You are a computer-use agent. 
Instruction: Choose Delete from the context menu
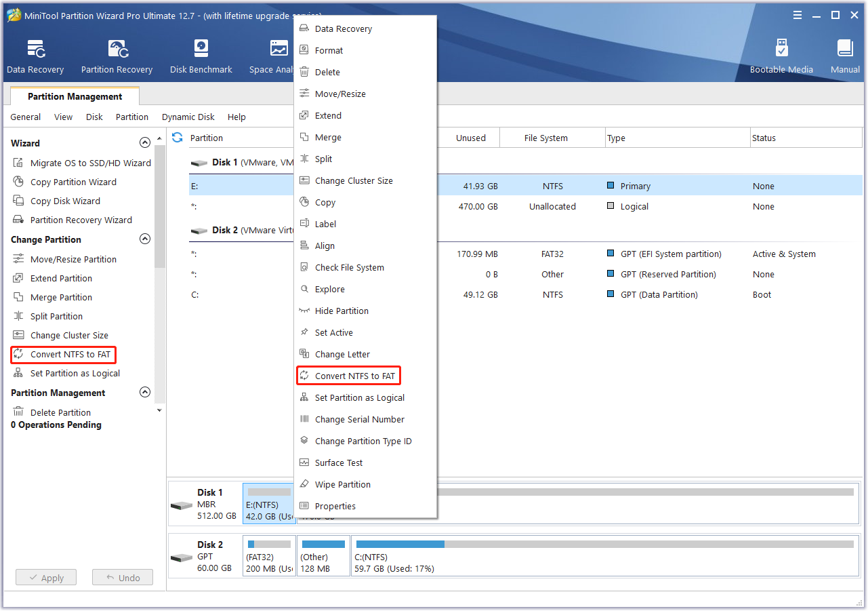pyautogui.click(x=365, y=72)
